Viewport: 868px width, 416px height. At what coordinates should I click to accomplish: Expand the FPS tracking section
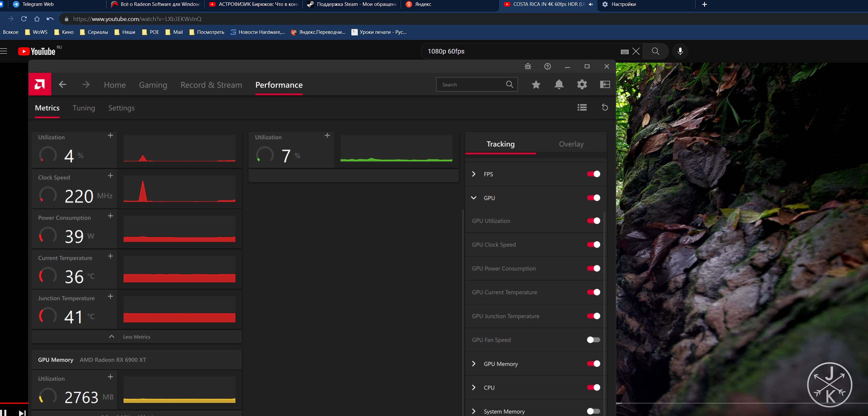tap(474, 174)
